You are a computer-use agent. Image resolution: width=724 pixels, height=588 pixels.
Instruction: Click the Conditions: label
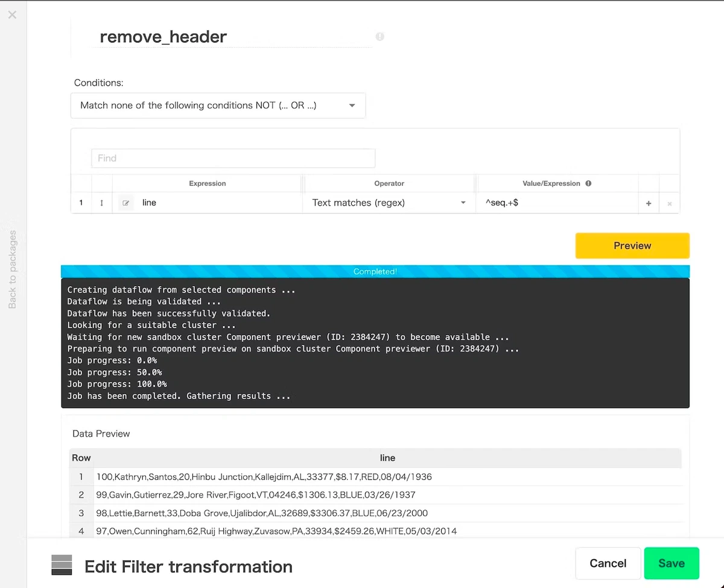pyautogui.click(x=98, y=83)
